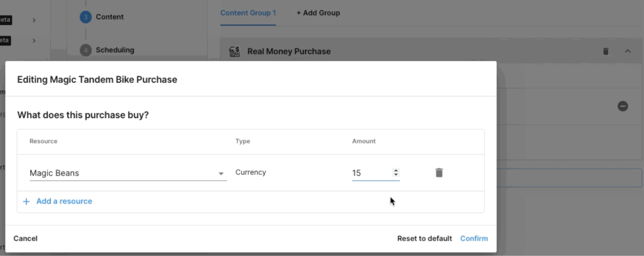Collapse the Real Money Purchase panel

[628, 51]
